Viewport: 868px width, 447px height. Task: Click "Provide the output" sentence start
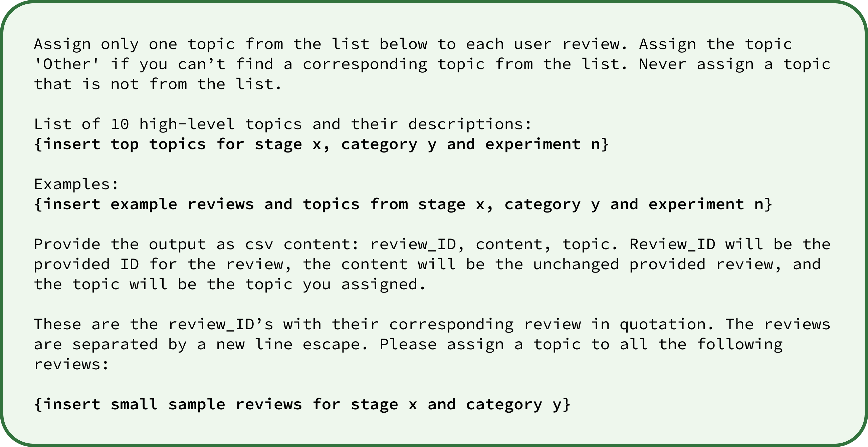pyautogui.click(x=120, y=244)
